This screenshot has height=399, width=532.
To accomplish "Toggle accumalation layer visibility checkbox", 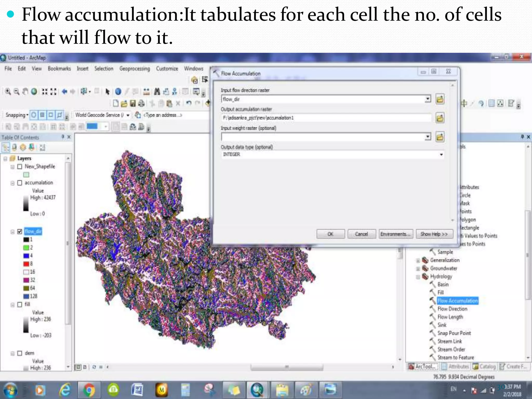I will pyautogui.click(x=19, y=183).
